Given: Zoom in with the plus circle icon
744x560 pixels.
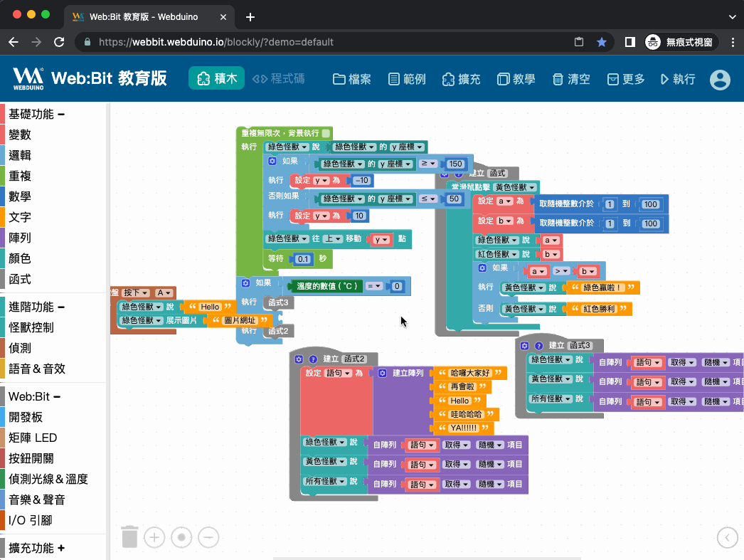Looking at the screenshot, I should 154,537.
